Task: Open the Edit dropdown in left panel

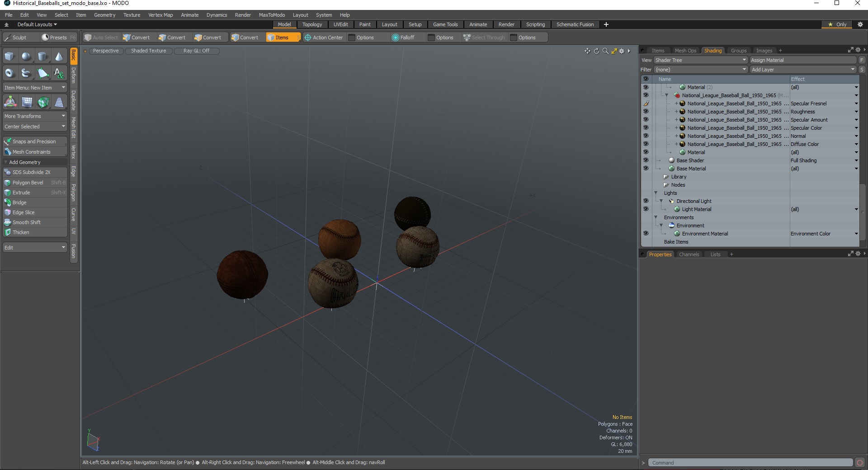Action: click(35, 248)
